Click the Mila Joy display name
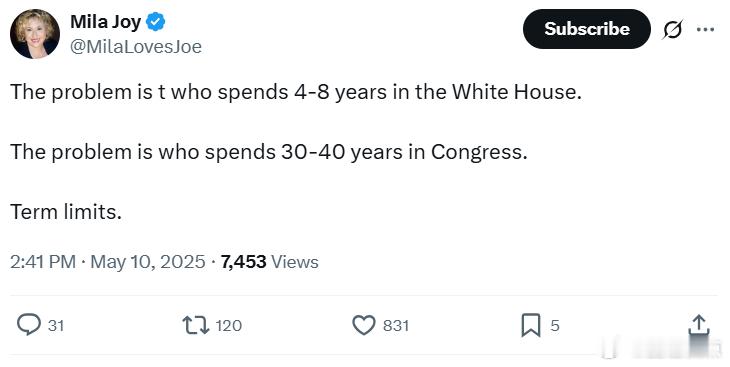Screen dimensions: 730x367 point(106,22)
